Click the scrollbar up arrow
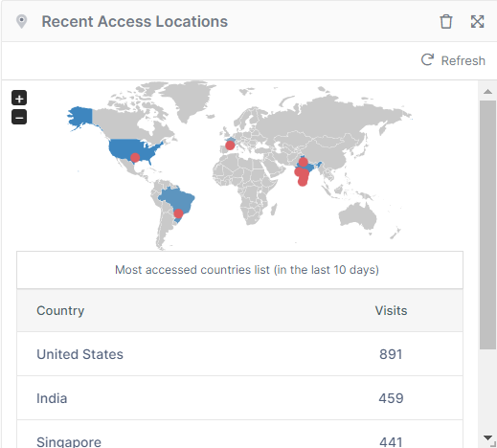 pyautogui.click(x=487, y=92)
